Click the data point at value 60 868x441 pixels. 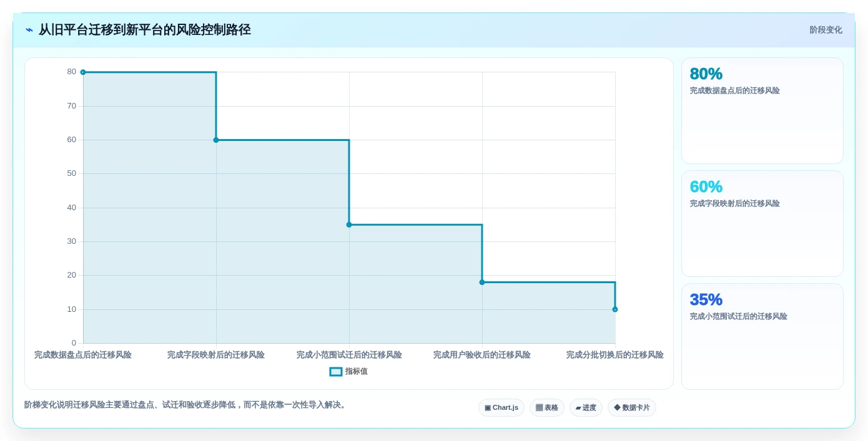coord(216,140)
